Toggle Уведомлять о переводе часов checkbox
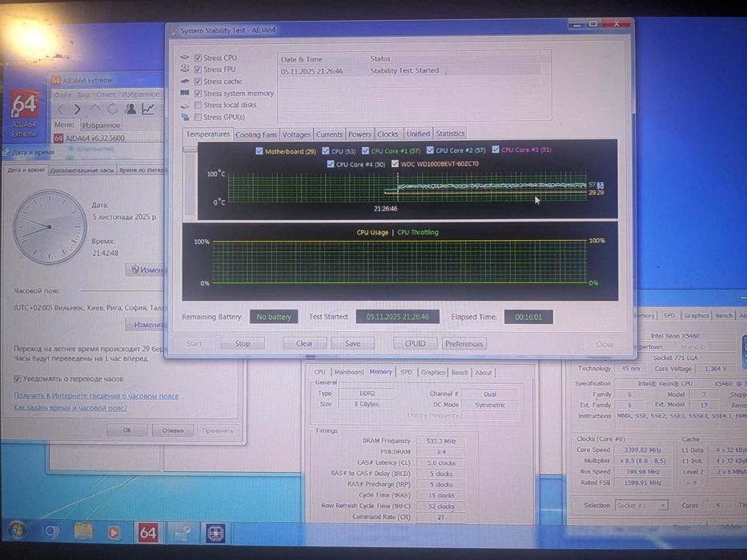Viewport: 747px width, 560px height. (18, 379)
